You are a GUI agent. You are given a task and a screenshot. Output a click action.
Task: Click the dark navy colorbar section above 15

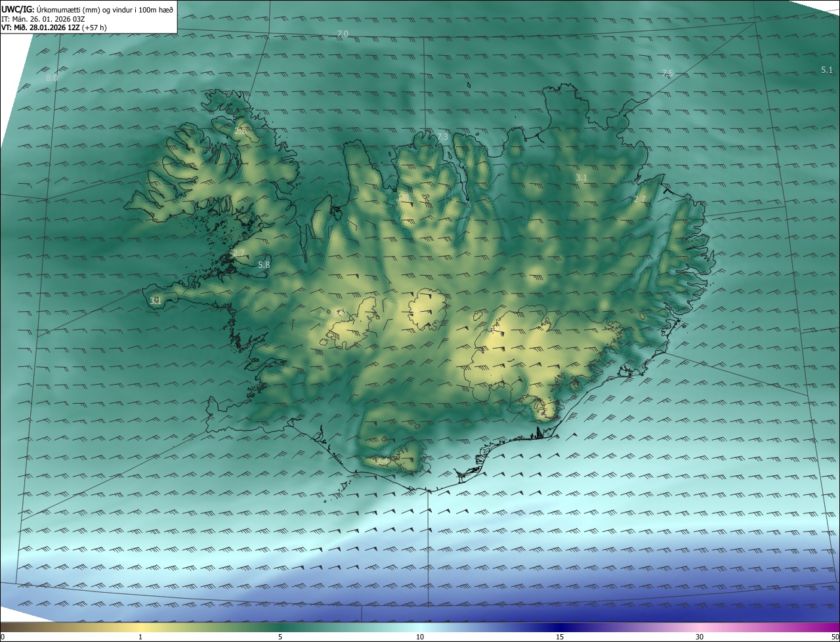click(560, 627)
